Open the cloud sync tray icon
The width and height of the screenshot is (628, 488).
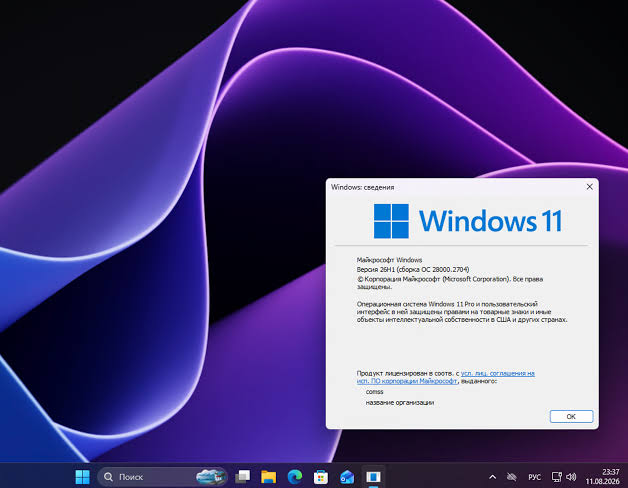(x=511, y=477)
